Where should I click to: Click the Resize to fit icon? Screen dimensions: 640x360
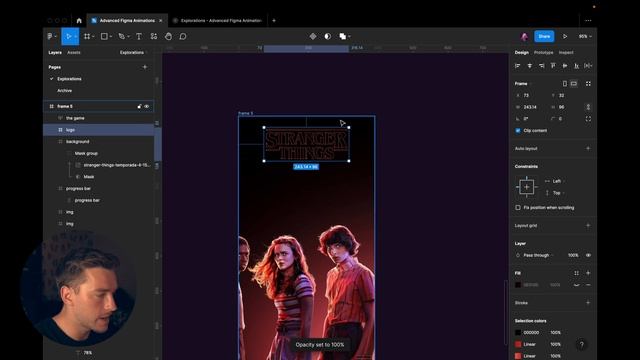(588, 84)
